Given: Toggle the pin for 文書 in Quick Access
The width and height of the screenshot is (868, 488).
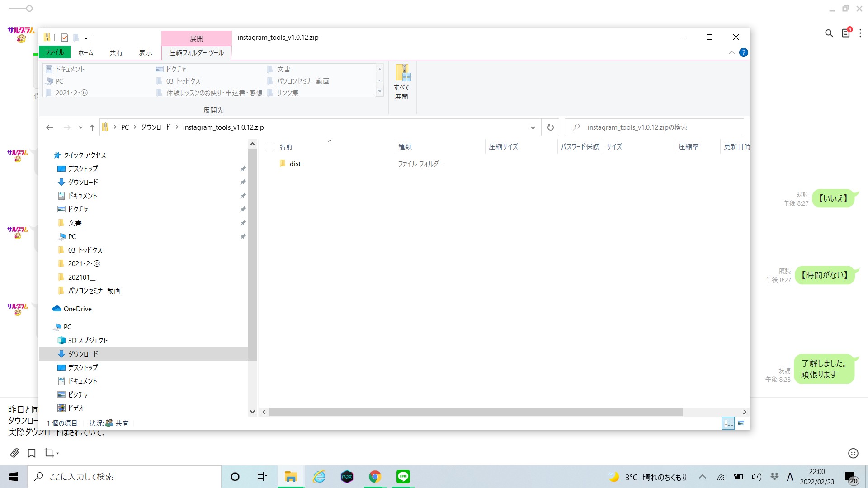Looking at the screenshot, I should point(243,223).
